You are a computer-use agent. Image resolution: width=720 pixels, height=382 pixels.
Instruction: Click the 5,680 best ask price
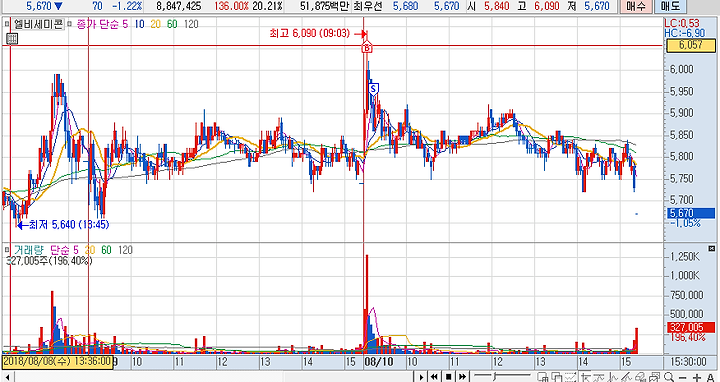tap(405, 6)
